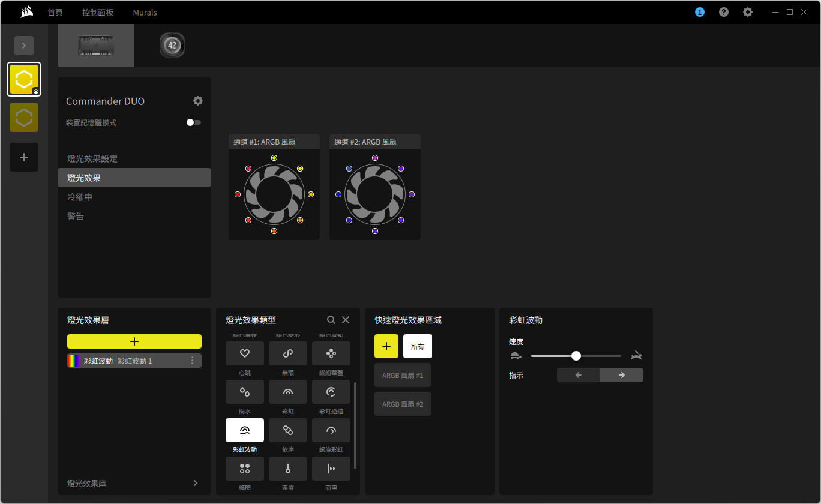Select ARGB 風扇 #1 zone button

402,375
